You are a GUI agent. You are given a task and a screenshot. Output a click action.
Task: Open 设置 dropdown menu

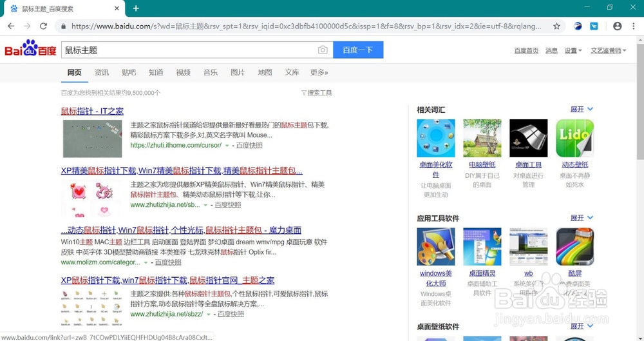click(x=573, y=50)
